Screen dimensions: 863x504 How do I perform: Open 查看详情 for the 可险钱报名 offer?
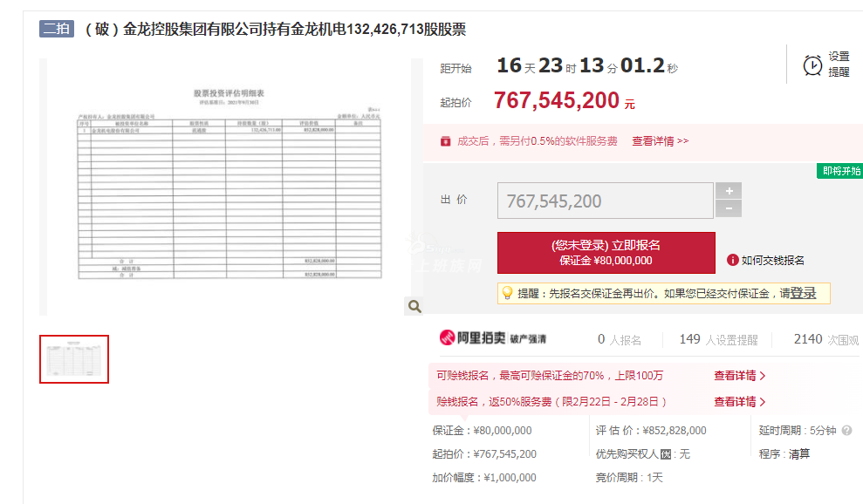point(739,376)
